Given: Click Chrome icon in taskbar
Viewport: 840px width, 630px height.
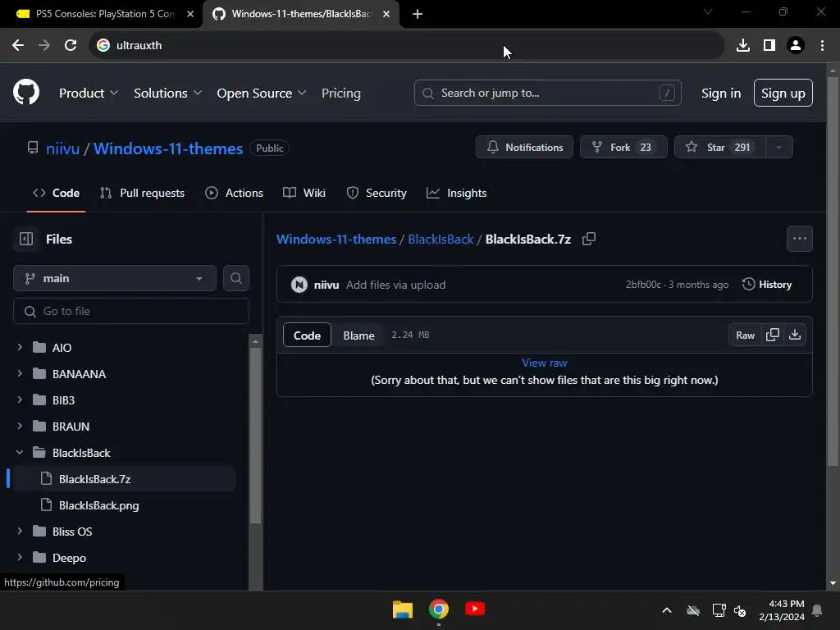Looking at the screenshot, I should (439, 609).
